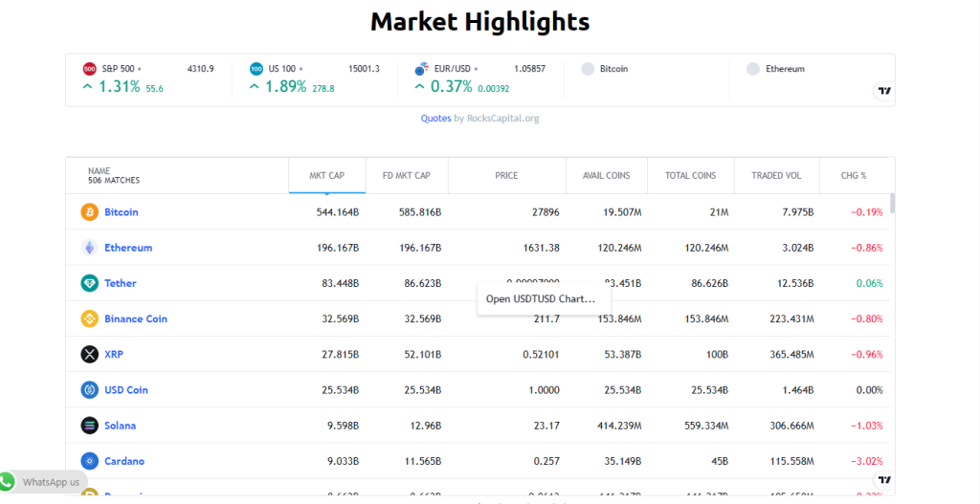
Task: Click Bitcoin label in ticker widget
Action: tap(613, 69)
